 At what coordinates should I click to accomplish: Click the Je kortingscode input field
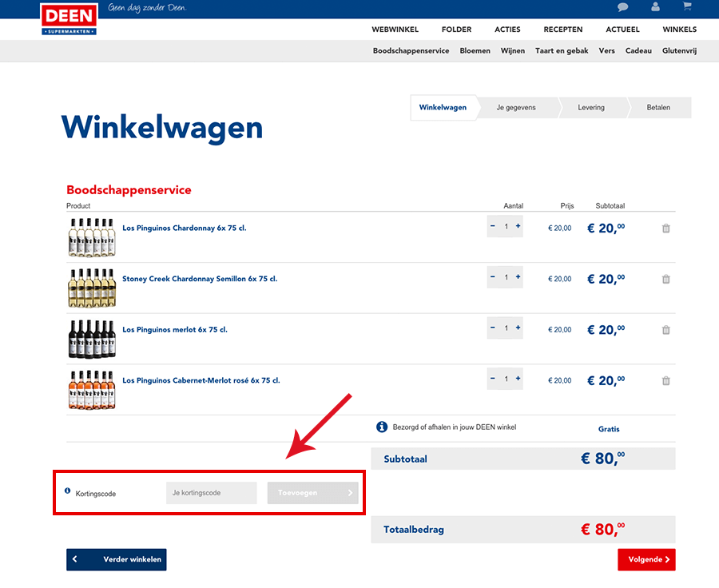212,493
